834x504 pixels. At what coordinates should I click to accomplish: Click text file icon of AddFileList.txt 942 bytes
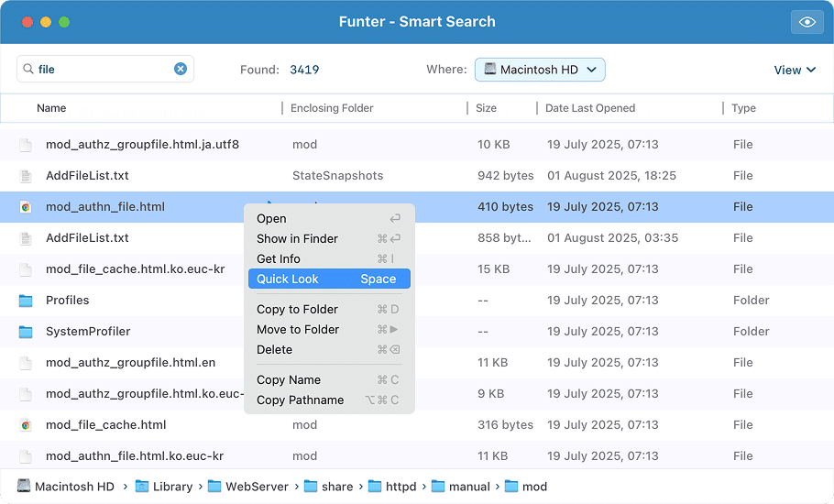(26, 176)
